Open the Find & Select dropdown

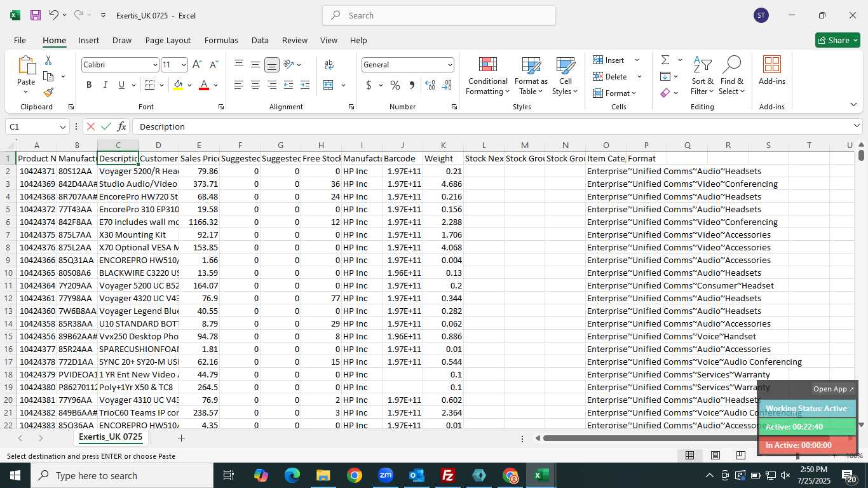[x=732, y=75]
